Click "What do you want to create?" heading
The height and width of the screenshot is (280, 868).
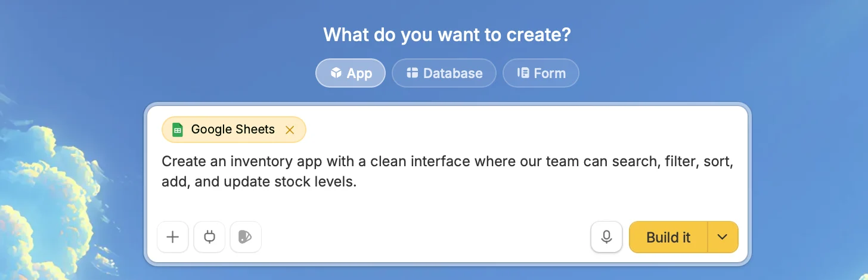(x=447, y=35)
